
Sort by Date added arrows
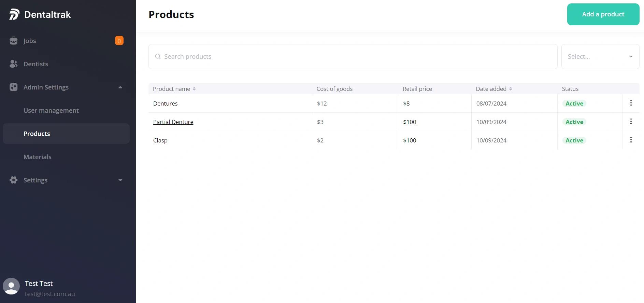(511, 89)
